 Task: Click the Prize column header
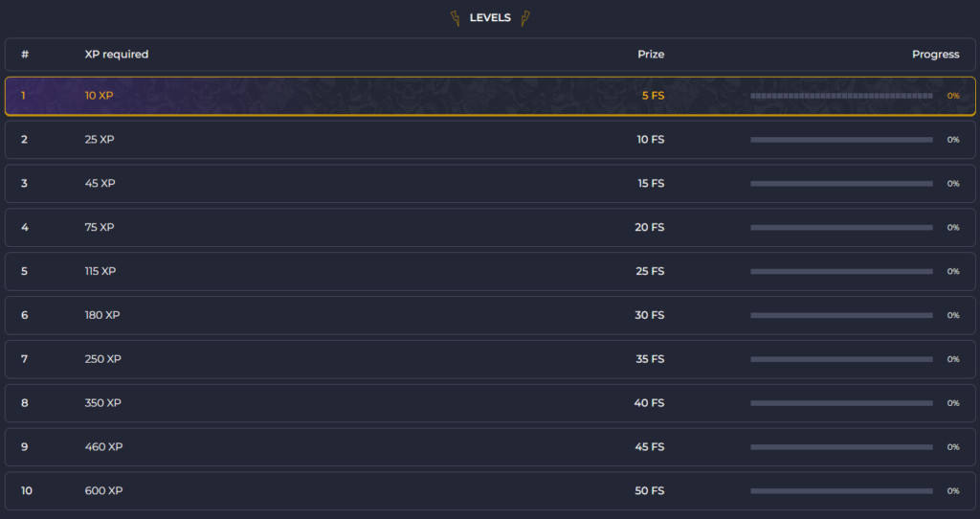651,55
